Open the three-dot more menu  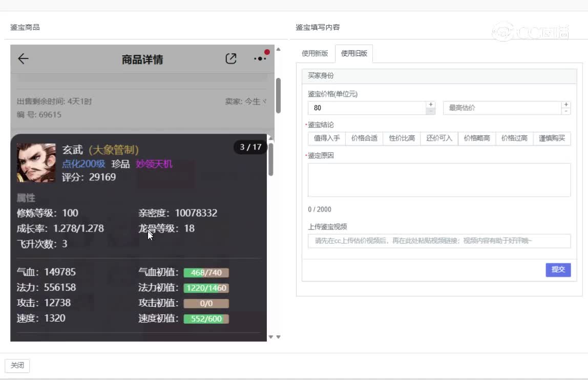click(260, 59)
